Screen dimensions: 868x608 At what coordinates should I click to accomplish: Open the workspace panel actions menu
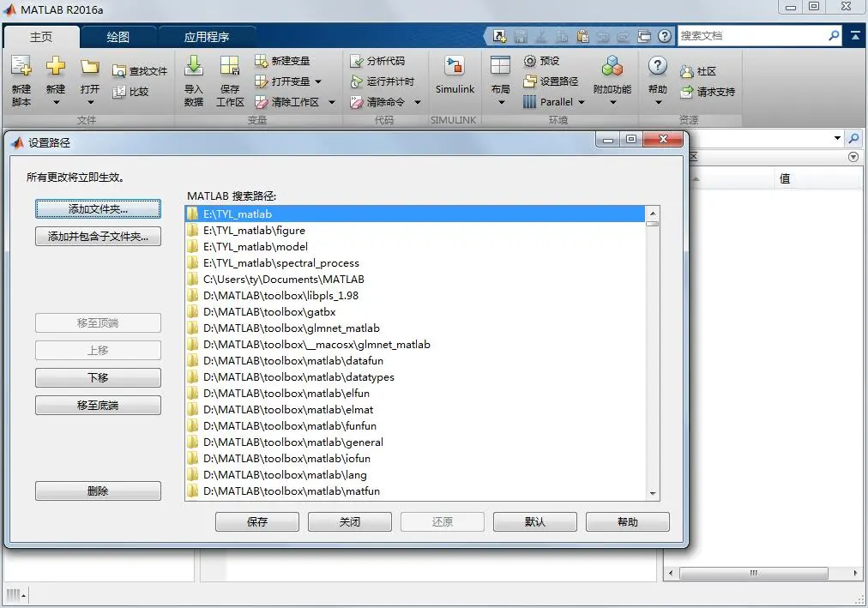pyautogui.click(x=853, y=157)
